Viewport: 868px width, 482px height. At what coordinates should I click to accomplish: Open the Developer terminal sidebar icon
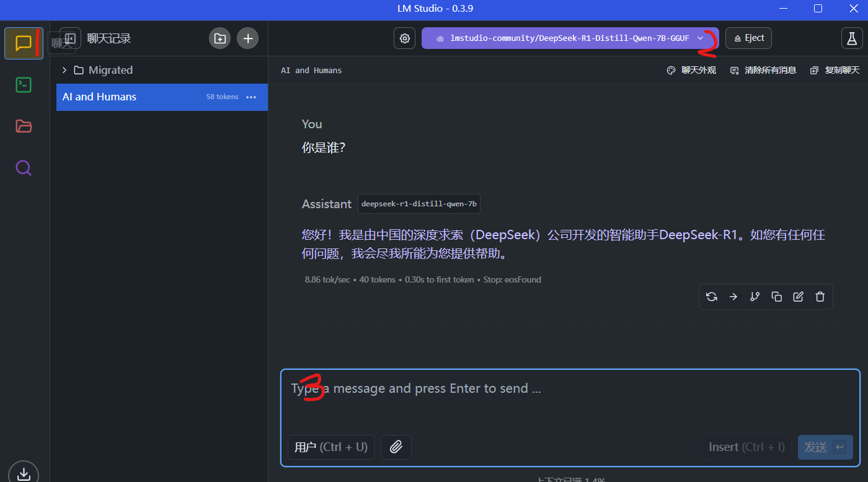coord(24,85)
